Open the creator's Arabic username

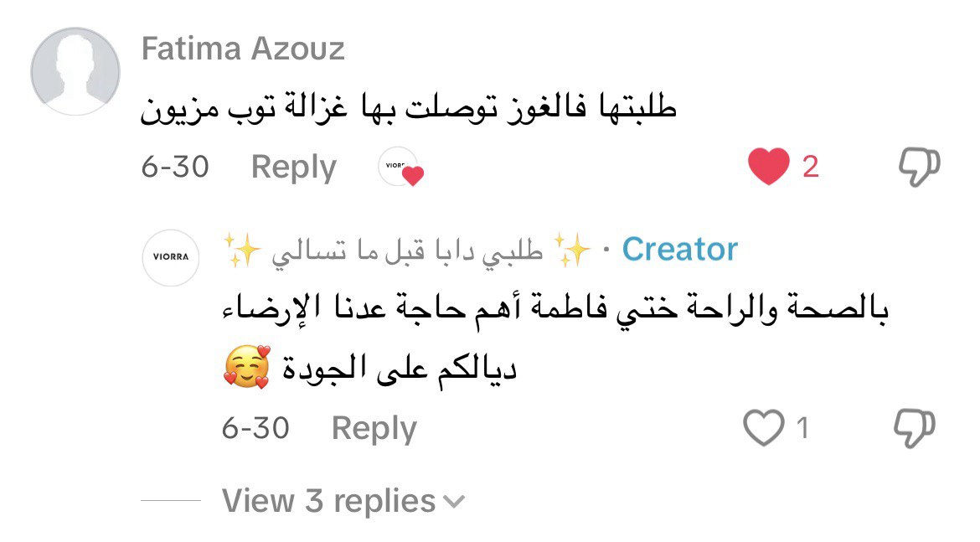[407, 250]
